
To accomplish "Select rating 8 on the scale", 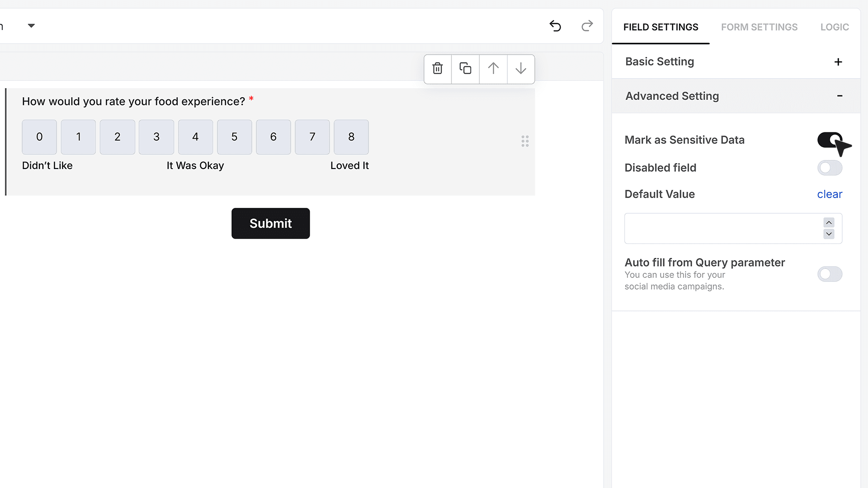I will [351, 137].
